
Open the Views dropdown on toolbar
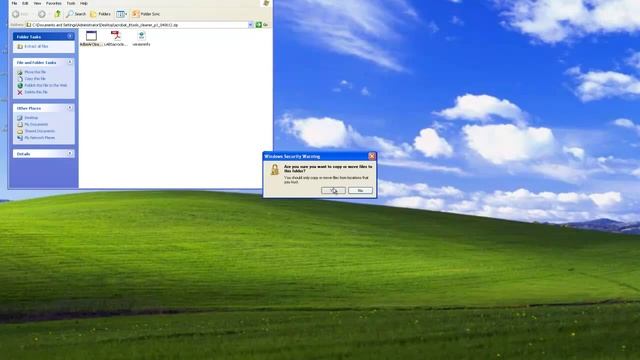coord(121,14)
